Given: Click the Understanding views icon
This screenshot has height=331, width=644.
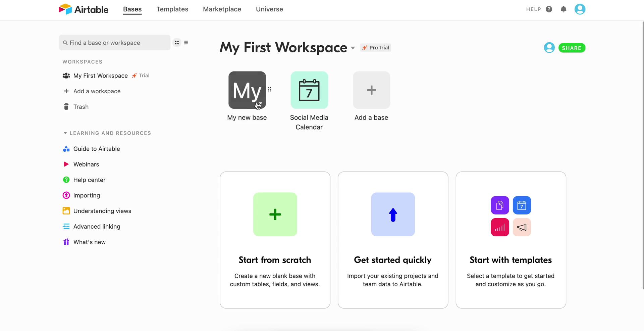Looking at the screenshot, I should click(66, 211).
